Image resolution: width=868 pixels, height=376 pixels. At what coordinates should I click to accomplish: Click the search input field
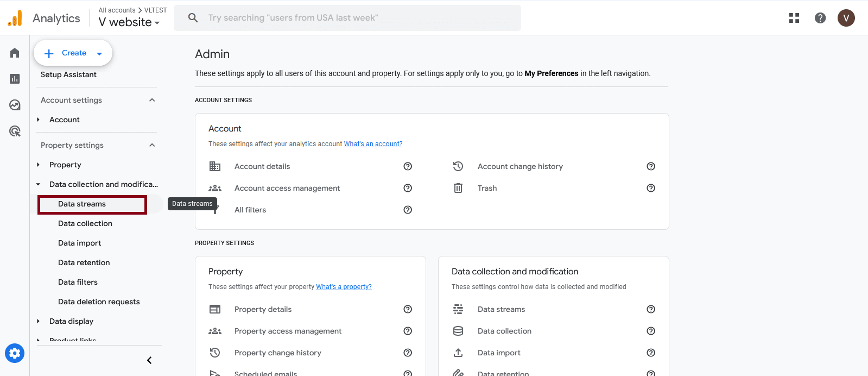coord(347,18)
